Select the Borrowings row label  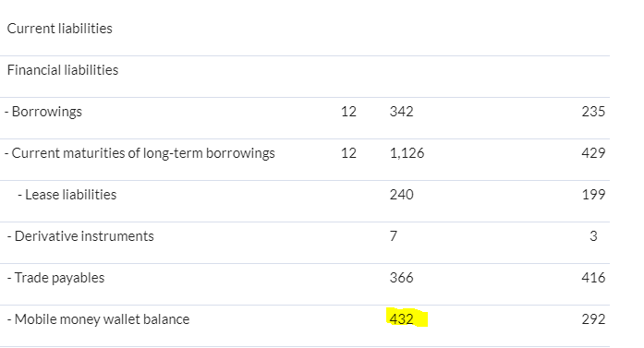tap(43, 112)
